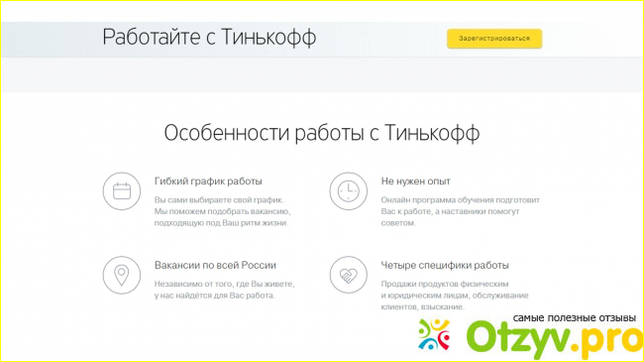This screenshot has height=362, width=644.
Task: Select the Не нужен опыт heading
Action: coord(416,181)
